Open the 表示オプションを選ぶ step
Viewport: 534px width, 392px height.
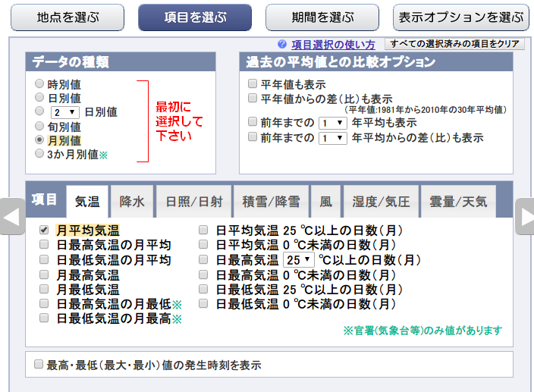460,17
